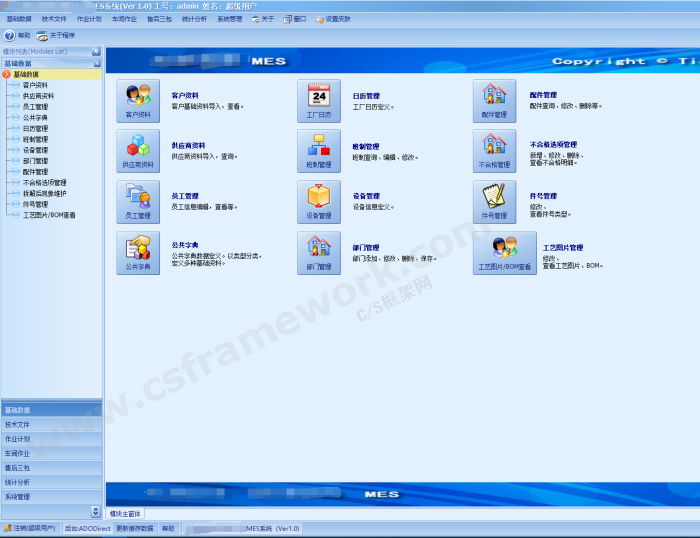Switch to the 模块主窗体 tab

127,514
